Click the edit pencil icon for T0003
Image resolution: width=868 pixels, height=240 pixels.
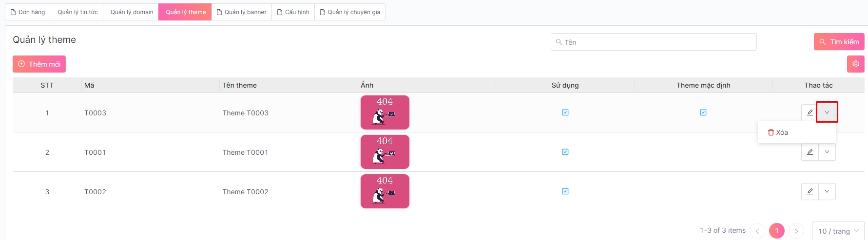(x=810, y=112)
